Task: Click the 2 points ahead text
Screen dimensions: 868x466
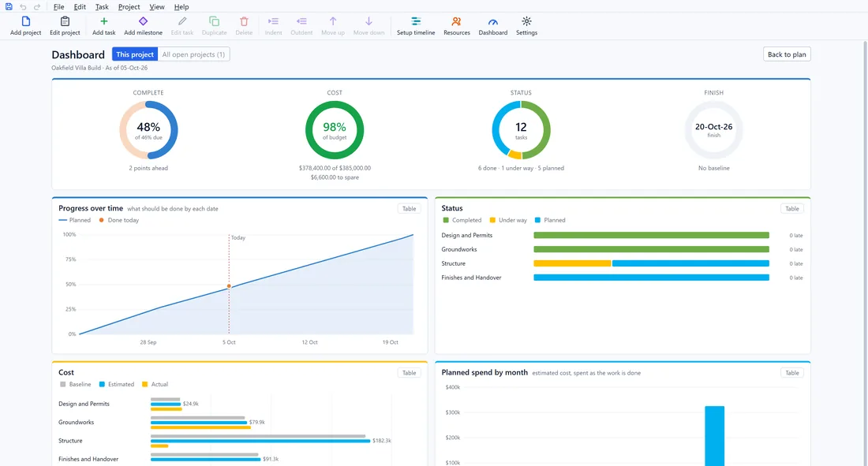Action: [x=148, y=168]
